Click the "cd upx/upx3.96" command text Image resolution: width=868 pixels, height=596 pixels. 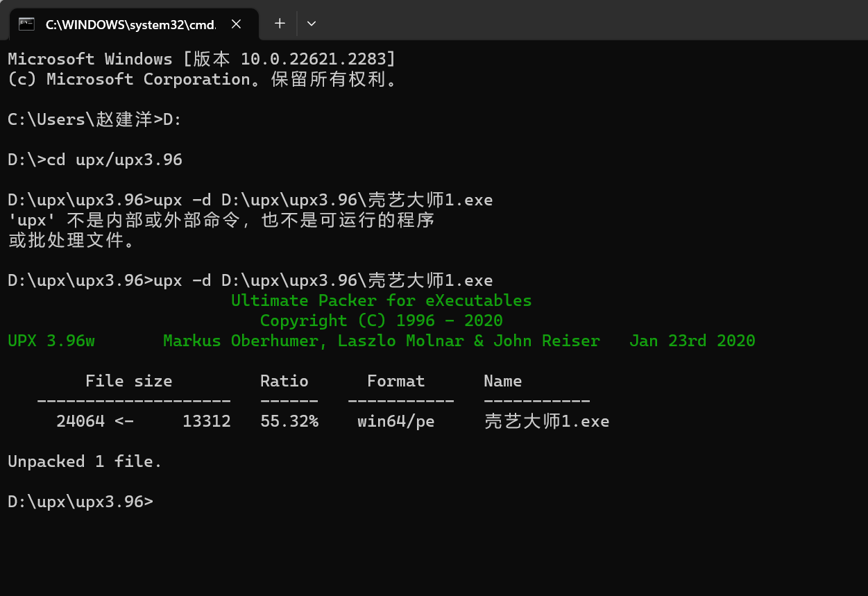click(x=114, y=160)
